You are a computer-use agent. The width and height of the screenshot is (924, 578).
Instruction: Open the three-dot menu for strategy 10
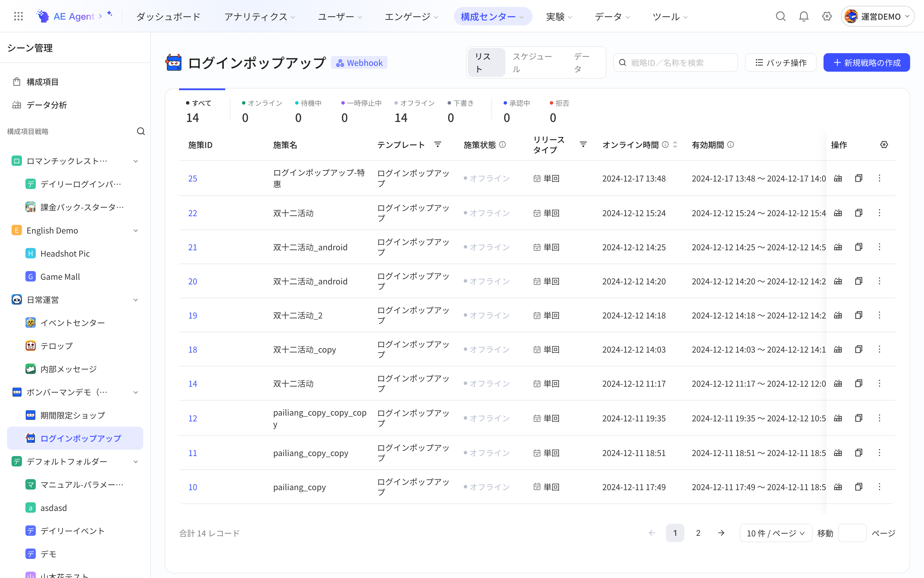(x=879, y=487)
